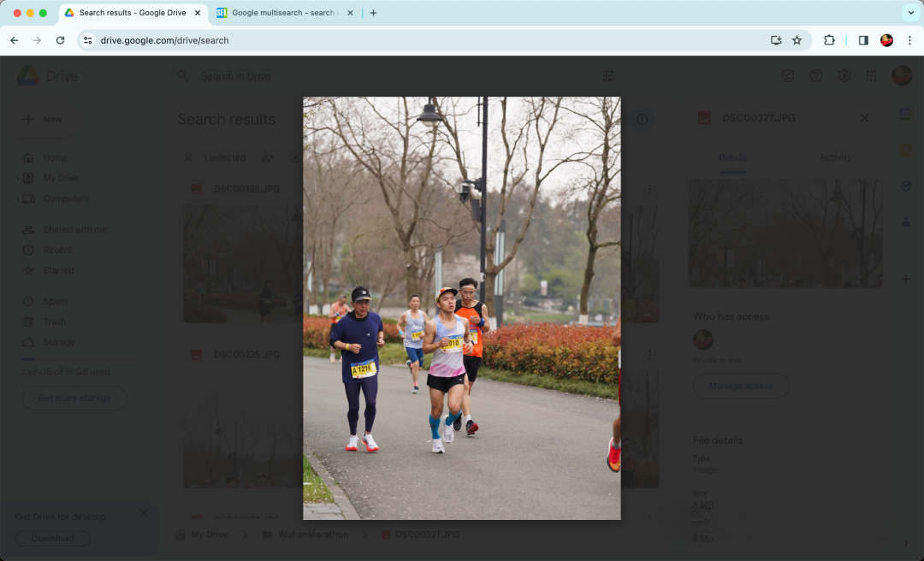View site information icon in address bar
This screenshot has width=924, height=561.
click(88, 40)
